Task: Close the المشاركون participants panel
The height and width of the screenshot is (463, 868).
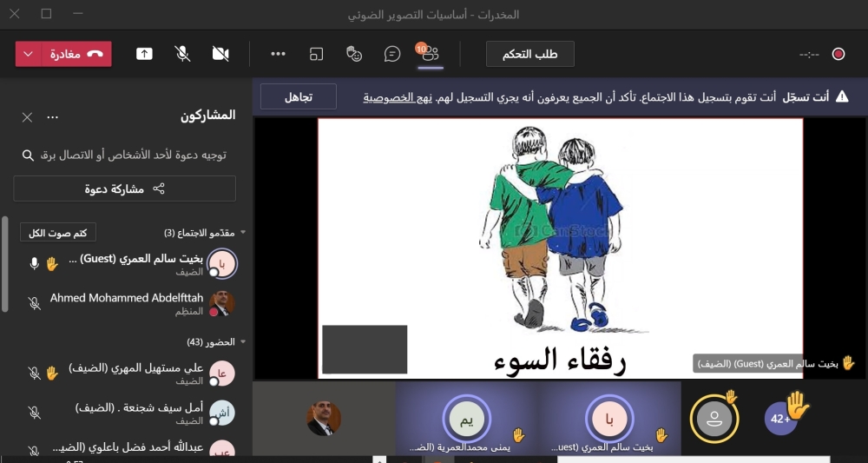Action: (27, 117)
